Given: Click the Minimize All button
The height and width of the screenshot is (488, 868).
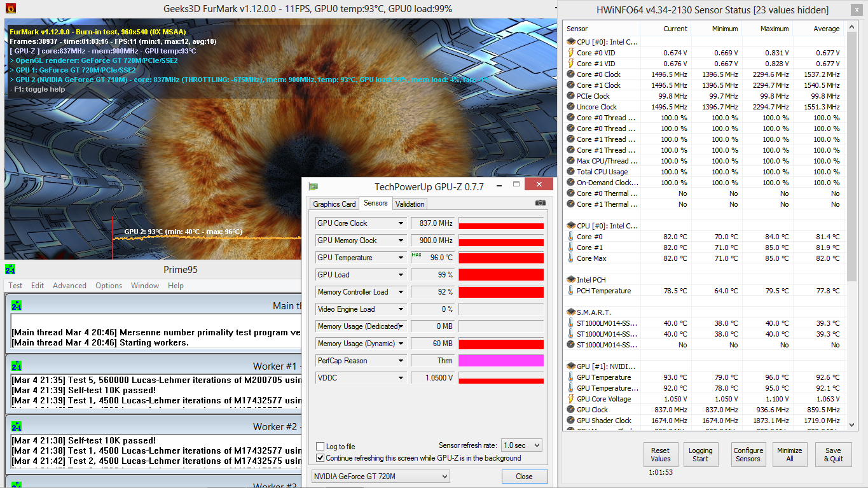Looking at the screenshot, I should click(789, 454).
